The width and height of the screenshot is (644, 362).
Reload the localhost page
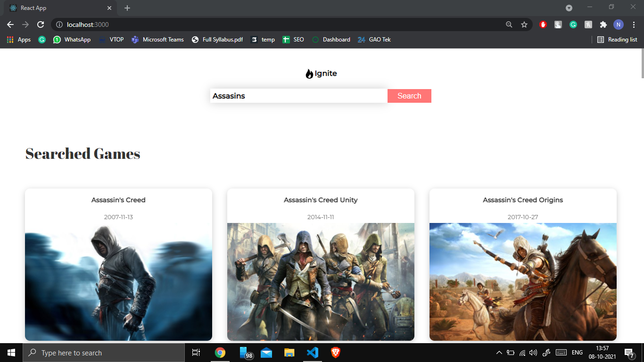(41, 25)
